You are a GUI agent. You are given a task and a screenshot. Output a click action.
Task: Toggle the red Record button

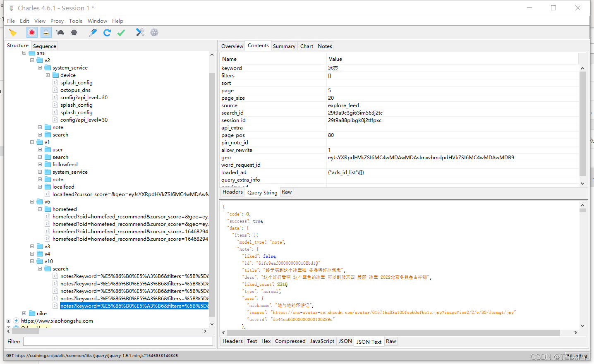pos(32,32)
